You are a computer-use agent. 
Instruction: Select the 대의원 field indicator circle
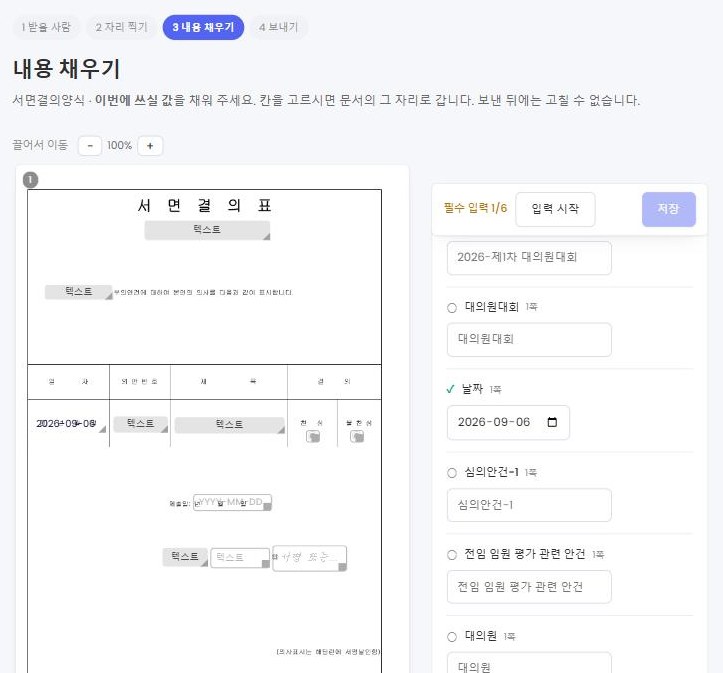[452, 637]
